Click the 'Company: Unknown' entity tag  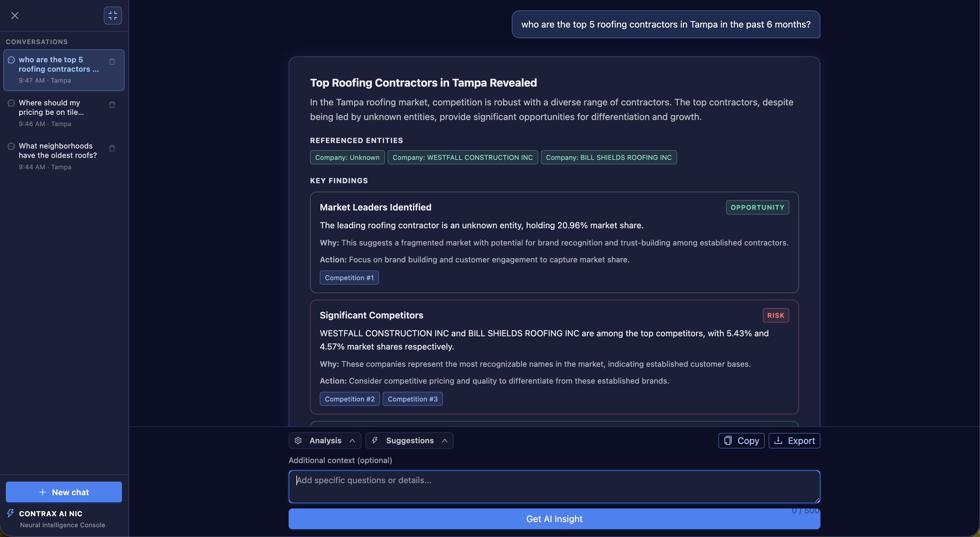point(347,157)
